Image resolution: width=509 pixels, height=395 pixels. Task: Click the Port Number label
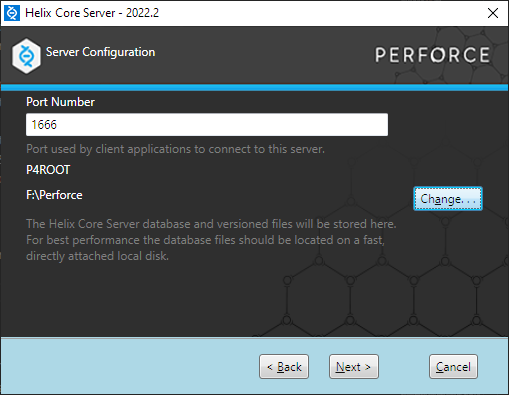click(x=60, y=102)
